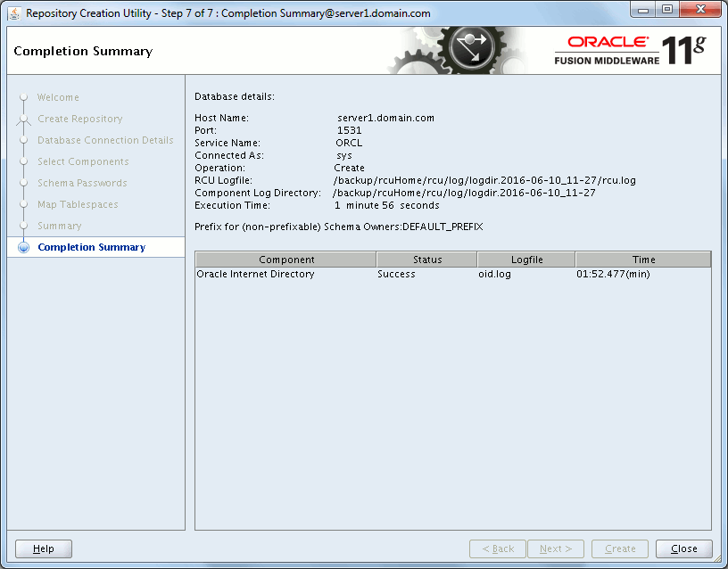Minimize the Repository Creation Utility window
Screen dimensions: 728x569
tap(643, 10)
